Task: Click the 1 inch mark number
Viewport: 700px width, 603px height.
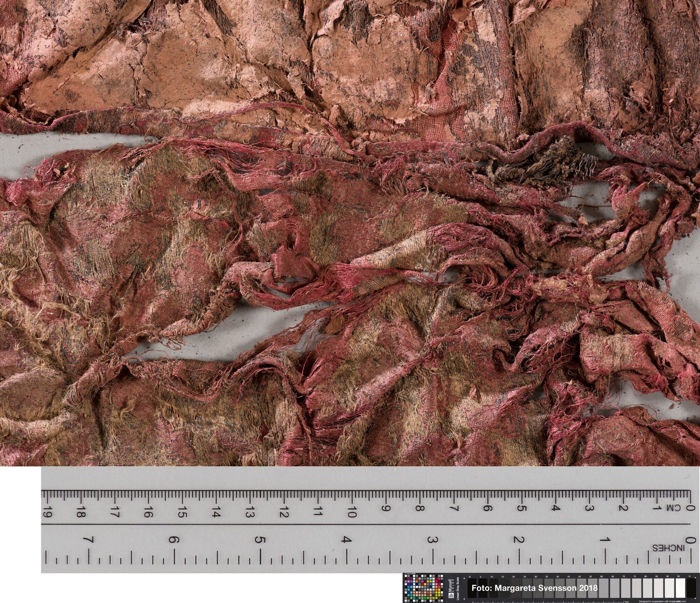Action: coord(605,540)
